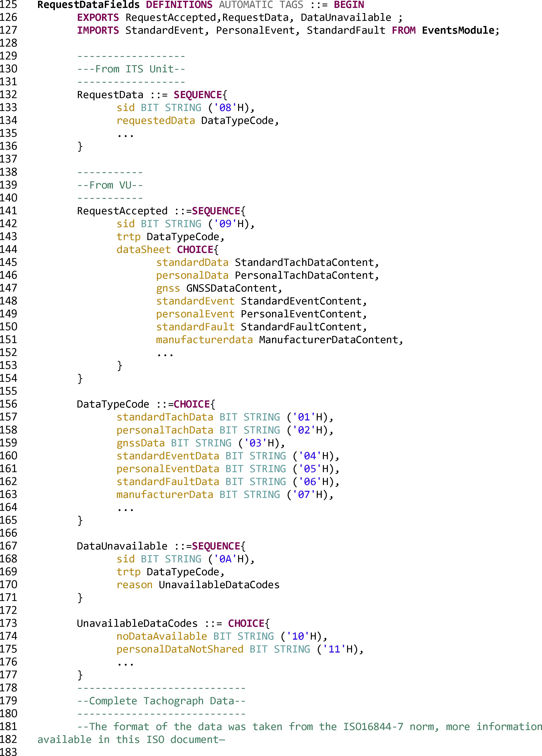Select the DEFINITIONS keyword on line 125
542x756 pixels.
(x=179, y=5)
